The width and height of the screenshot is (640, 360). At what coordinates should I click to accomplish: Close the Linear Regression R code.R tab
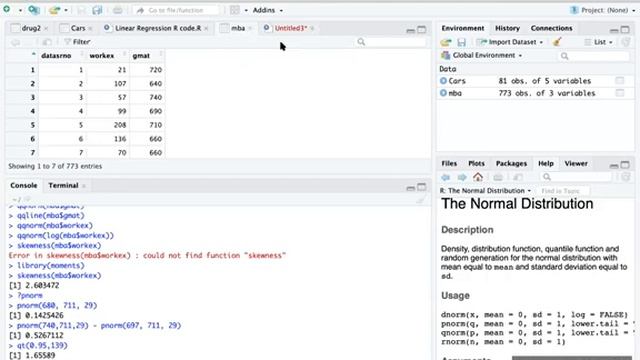[x=206, y=28]
